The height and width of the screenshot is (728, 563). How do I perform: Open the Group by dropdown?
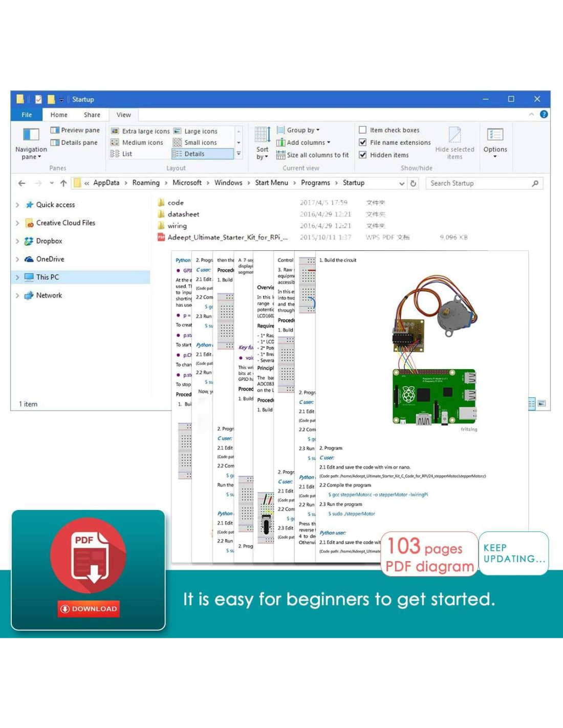299,130
